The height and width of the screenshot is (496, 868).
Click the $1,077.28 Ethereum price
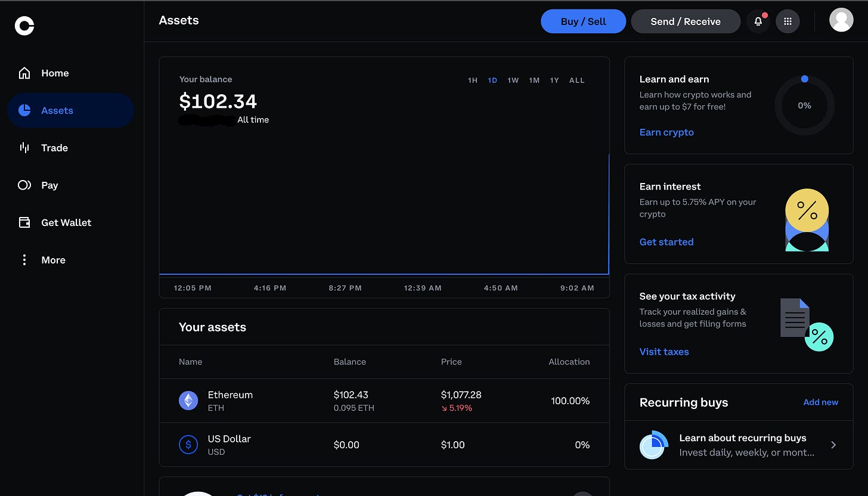(x=461, y=395)
